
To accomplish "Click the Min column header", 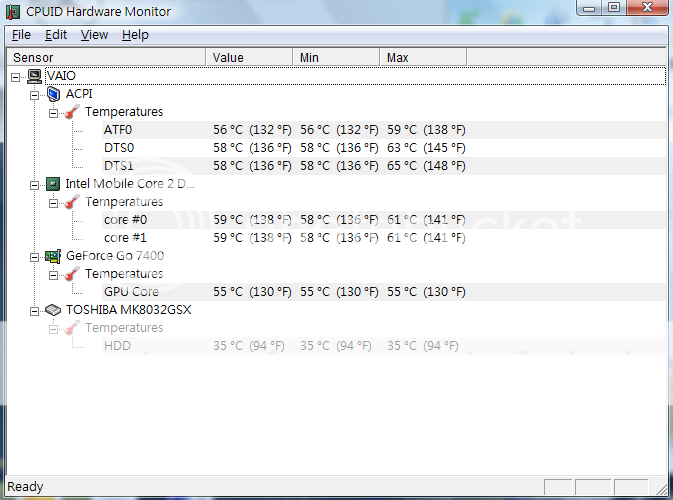I will point(336,58).
